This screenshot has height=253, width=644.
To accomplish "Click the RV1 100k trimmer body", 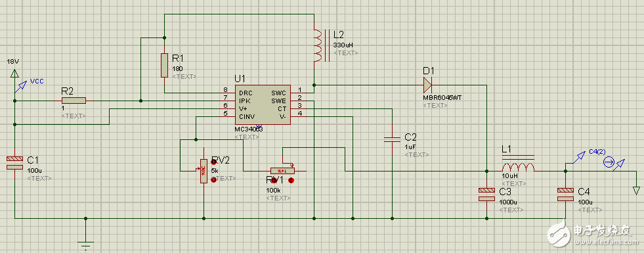I will point(282,170).
